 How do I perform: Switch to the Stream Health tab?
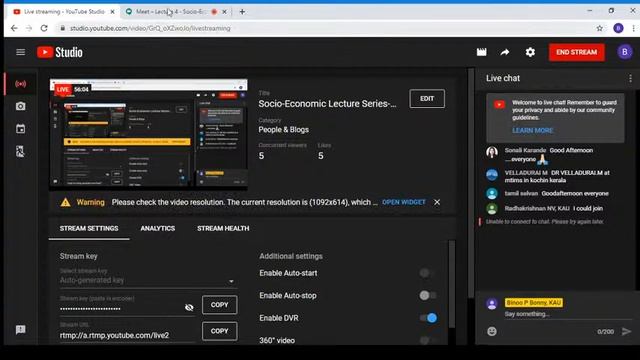(223, 229)
